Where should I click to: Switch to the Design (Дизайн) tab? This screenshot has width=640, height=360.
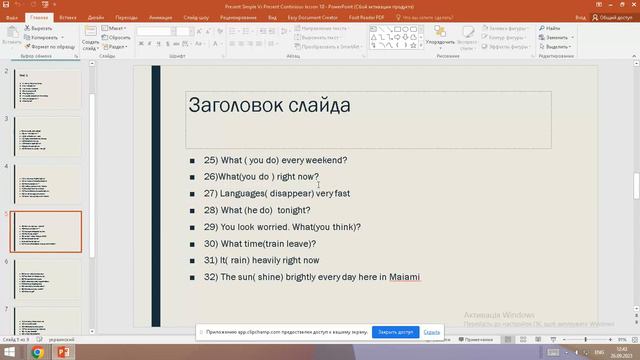[96, 18]
